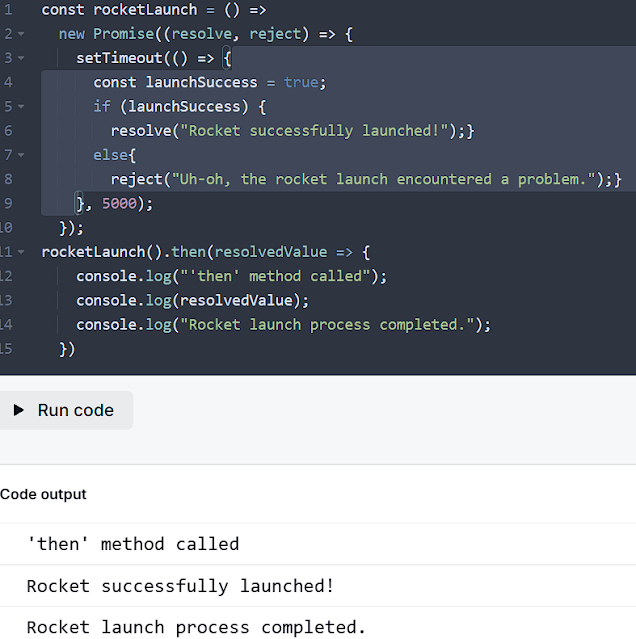Click console.log(resolvedValue) on line 13
636x639 pixels.
click(193, 300)
